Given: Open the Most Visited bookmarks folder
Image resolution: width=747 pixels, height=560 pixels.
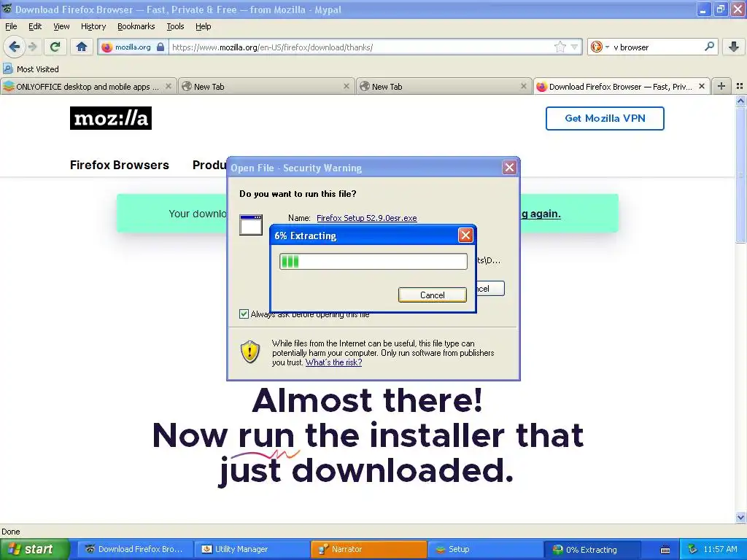Looking at the screenshot, I should (x=31, y=69).
